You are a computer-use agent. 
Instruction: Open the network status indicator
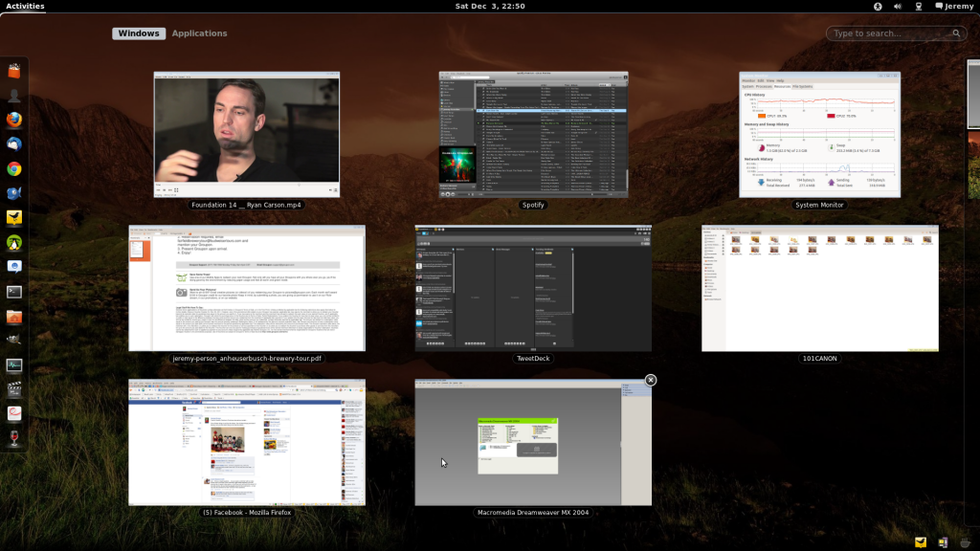918,7
